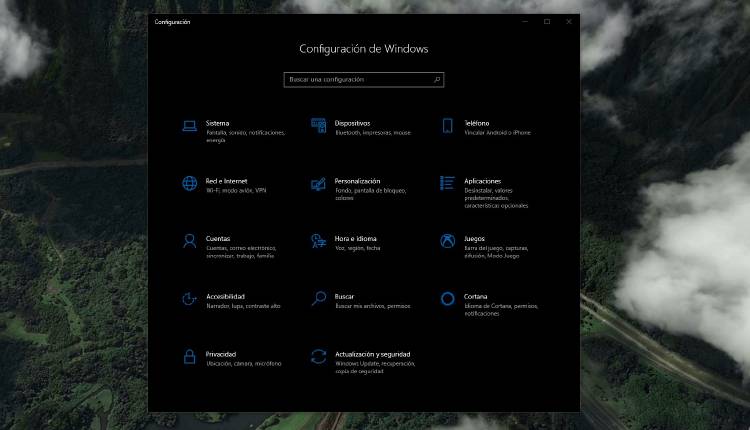Viewport: 750px width, 430px height.
Task: Open Actualización y seguridad label
Action: point(373,354)
